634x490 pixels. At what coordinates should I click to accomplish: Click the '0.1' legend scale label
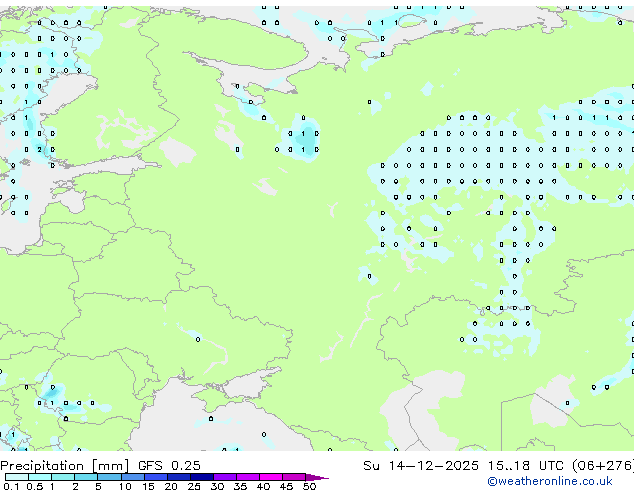tap(11, 486)
